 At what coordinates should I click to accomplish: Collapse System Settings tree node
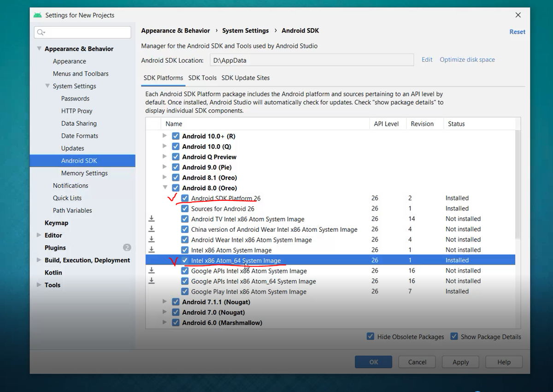coord(47,86)
